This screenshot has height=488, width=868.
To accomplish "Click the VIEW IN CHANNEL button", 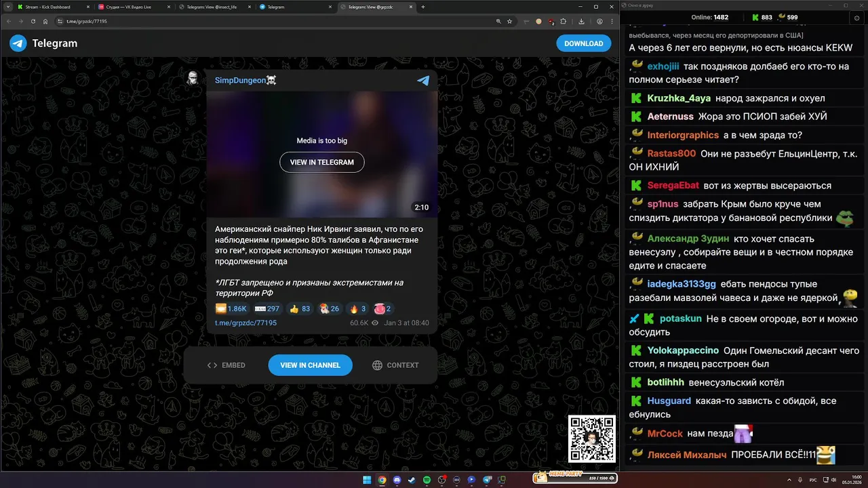I will coord(310,365).
